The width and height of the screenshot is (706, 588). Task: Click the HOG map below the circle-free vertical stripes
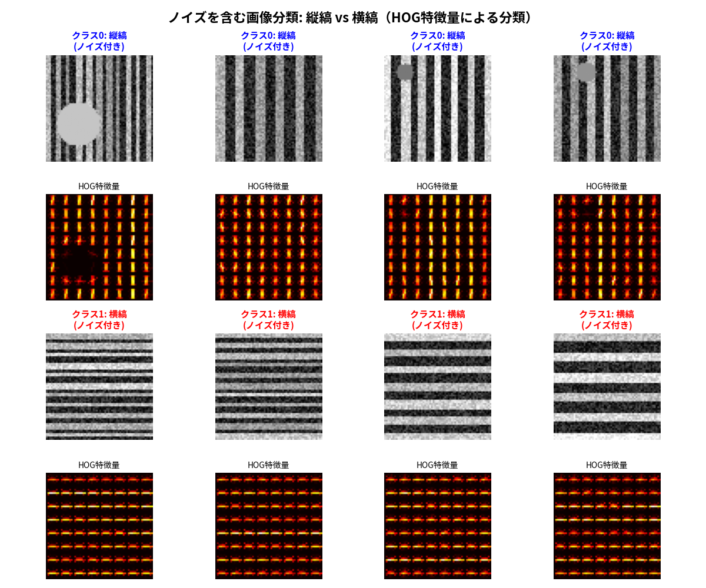point(268,247)
